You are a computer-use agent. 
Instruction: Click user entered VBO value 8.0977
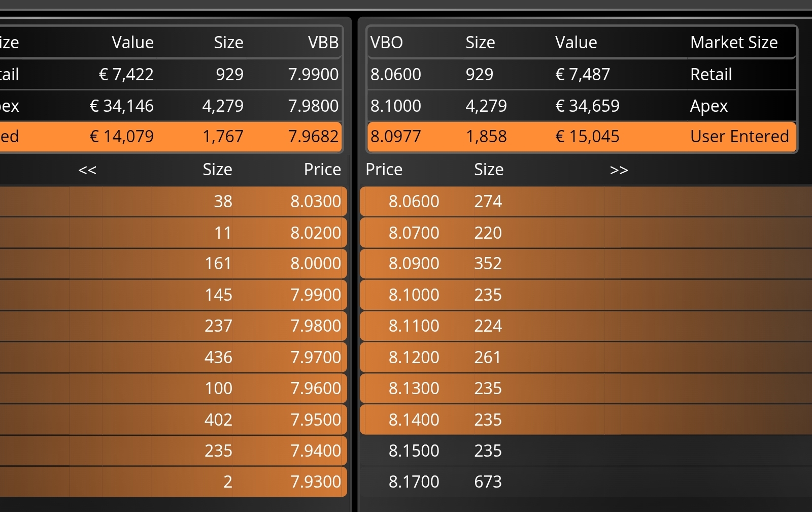pos(395,136)
